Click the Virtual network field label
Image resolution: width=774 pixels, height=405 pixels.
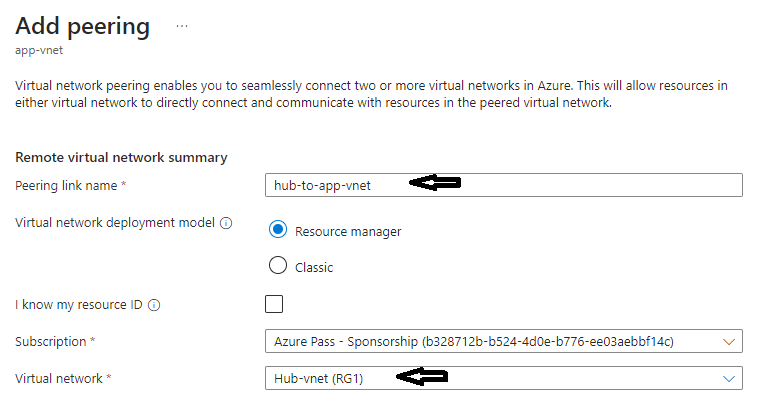coord(64,378)
